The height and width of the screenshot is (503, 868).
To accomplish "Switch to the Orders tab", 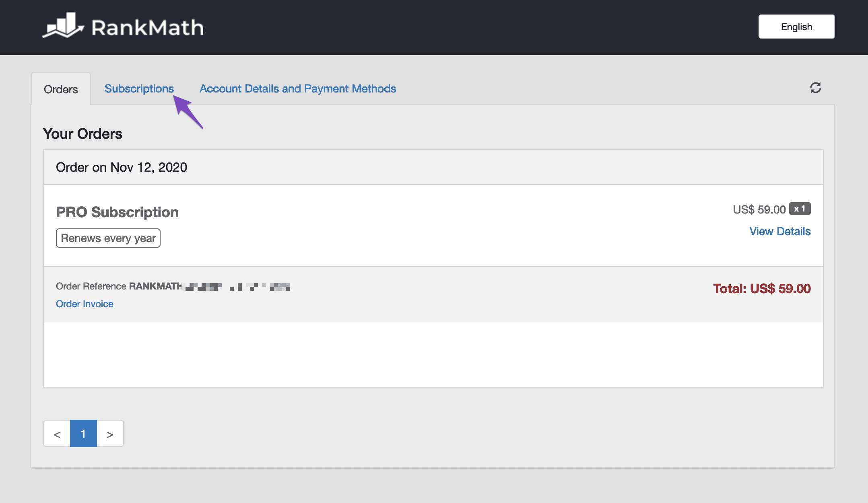I will point(61,88).
